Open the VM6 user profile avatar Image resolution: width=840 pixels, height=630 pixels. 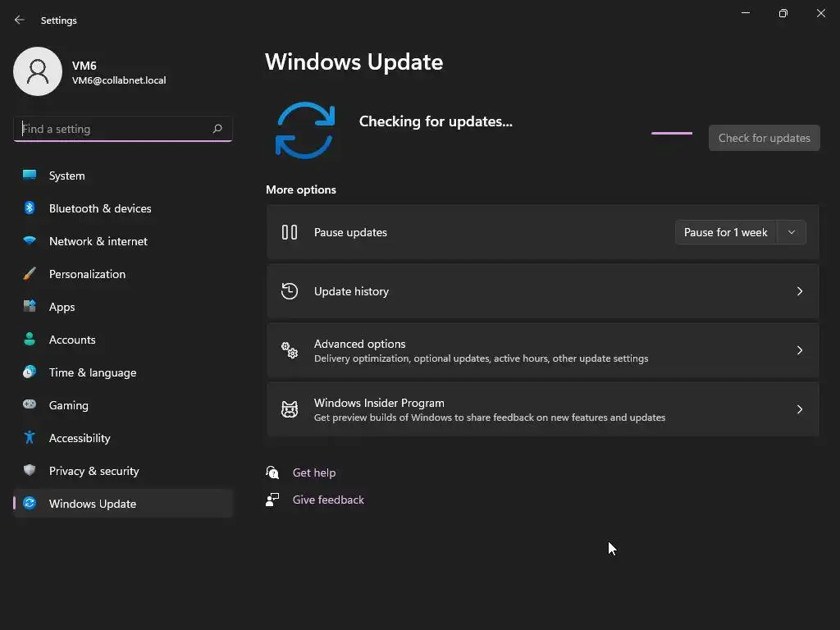pos(38,71)
